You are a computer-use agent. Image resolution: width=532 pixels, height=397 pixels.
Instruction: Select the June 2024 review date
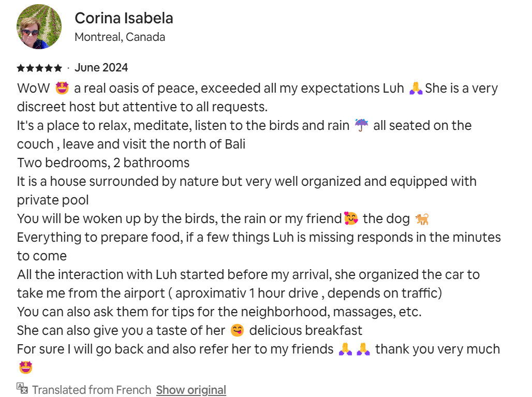coord(101,68)
